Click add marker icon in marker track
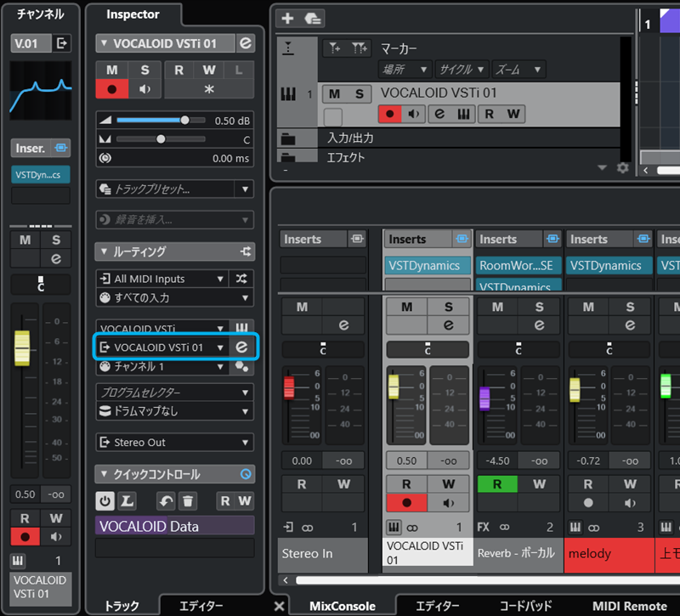 coord(334,48)
